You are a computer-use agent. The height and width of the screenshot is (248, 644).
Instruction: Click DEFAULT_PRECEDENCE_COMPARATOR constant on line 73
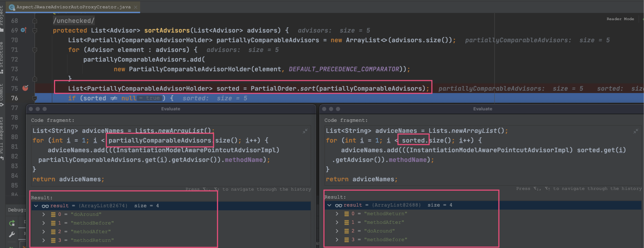[344, 69]
